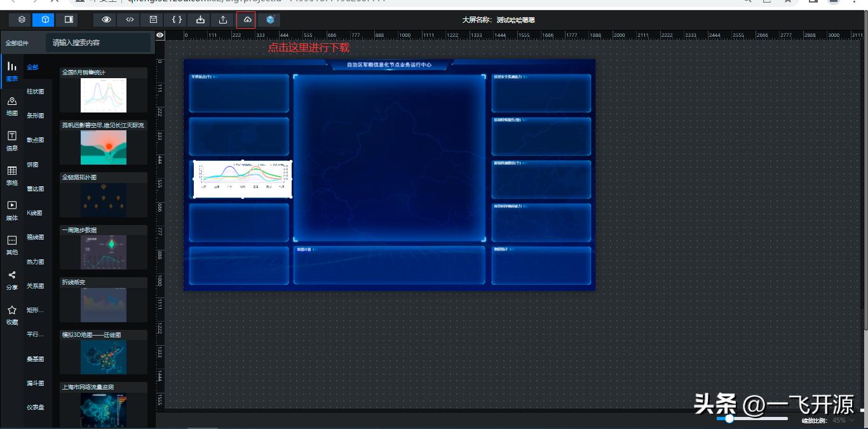The width and height of the screenshot is (868, 429).
Task: Click the export upload icon
Action: click(223, 19)
